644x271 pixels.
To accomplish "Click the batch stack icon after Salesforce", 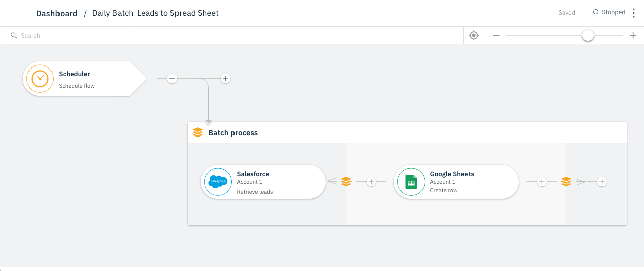I will point(346,181).
